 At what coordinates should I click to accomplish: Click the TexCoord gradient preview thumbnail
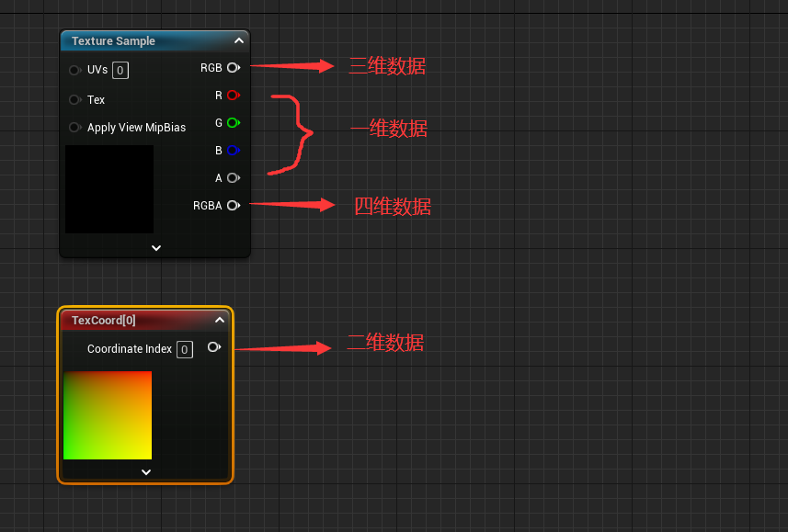(108, 415)
